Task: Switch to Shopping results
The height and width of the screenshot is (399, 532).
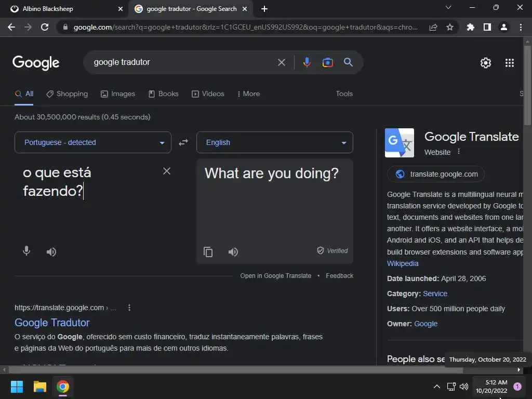Action: (67, 94)
